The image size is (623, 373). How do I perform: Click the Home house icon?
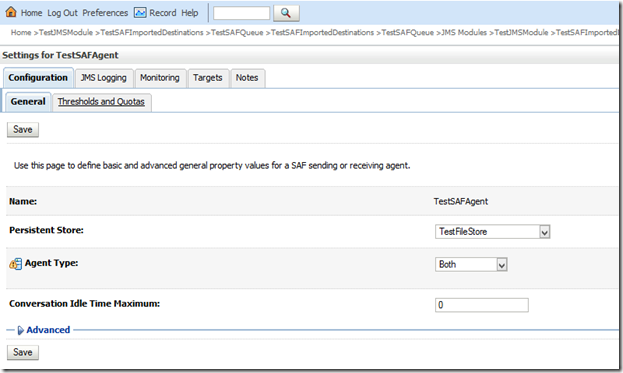11,12
